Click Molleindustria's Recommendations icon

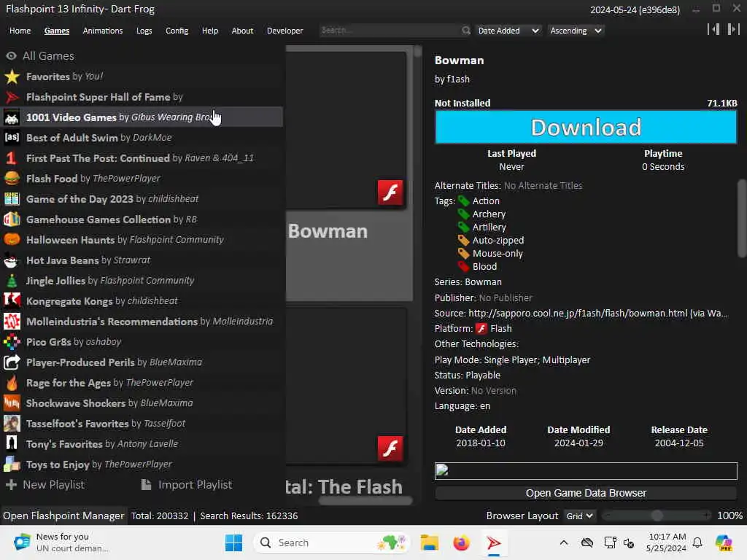pyautogui.click(x=12, y=322)
